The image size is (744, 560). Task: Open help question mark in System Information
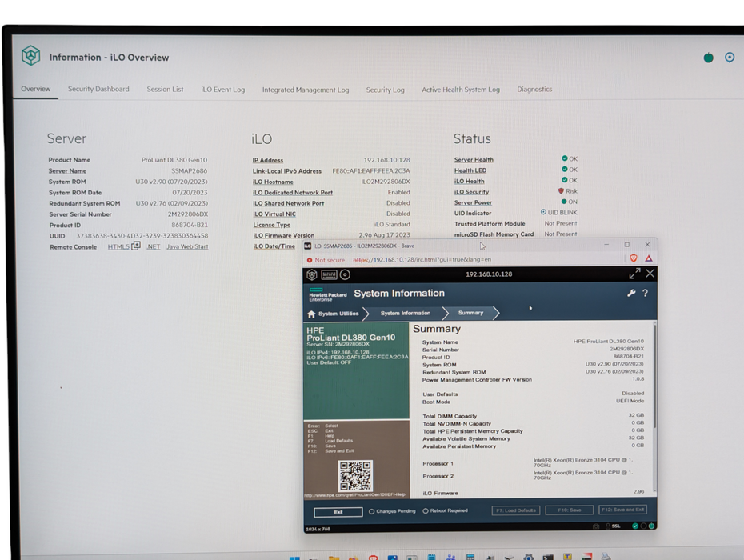(x=645, y=293)
